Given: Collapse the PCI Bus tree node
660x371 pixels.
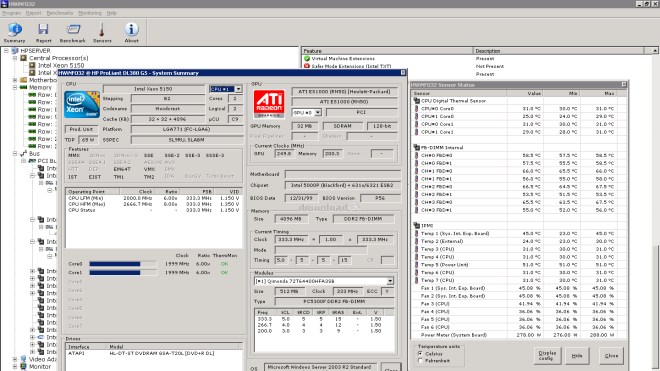Looking at the screenshot, I should 24,161.
